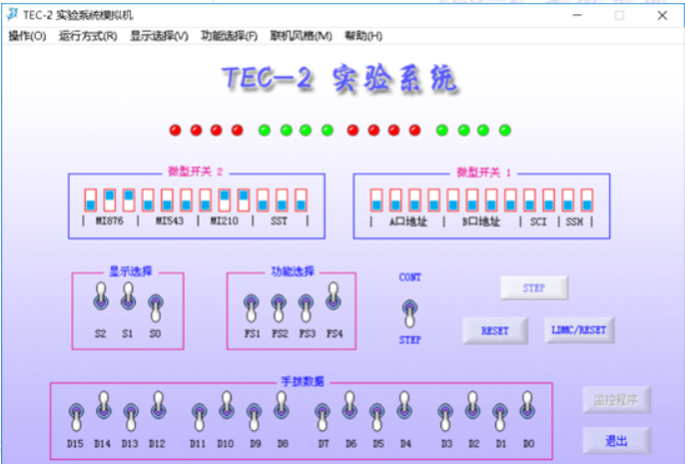Flip the S0 display select switch

click(156, 308)
